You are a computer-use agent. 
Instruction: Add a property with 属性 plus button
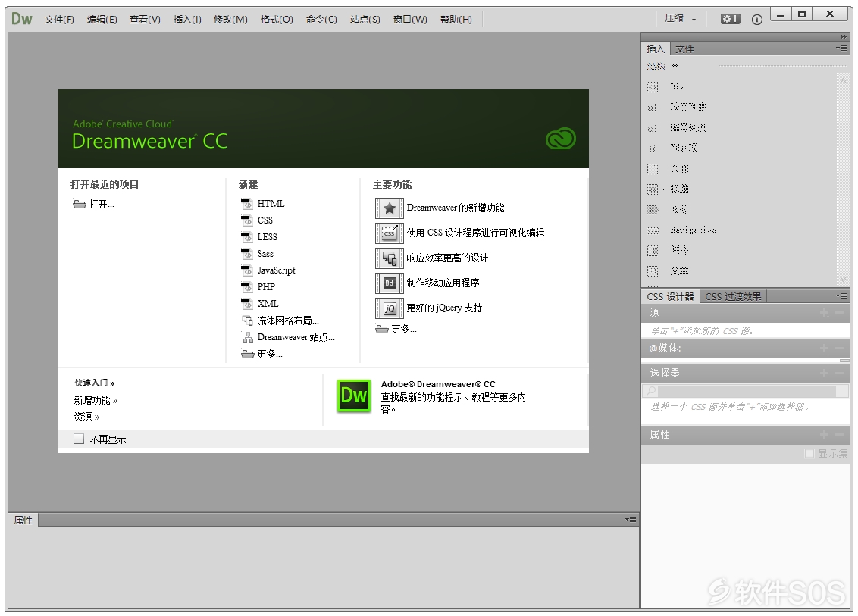pos(824,435)
